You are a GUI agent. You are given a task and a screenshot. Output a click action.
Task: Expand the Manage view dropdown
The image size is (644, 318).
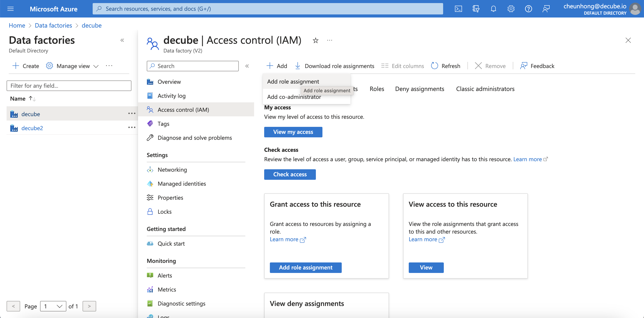click(96, 66)
